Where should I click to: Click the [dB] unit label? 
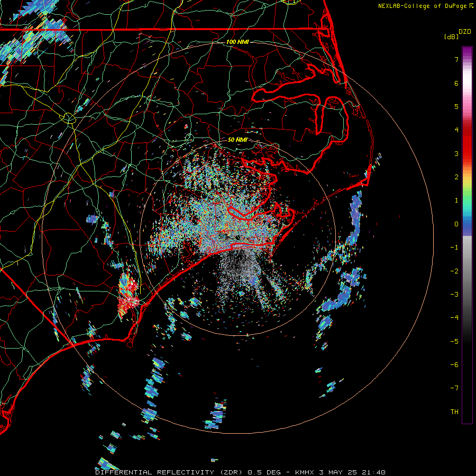click(451, 36)
